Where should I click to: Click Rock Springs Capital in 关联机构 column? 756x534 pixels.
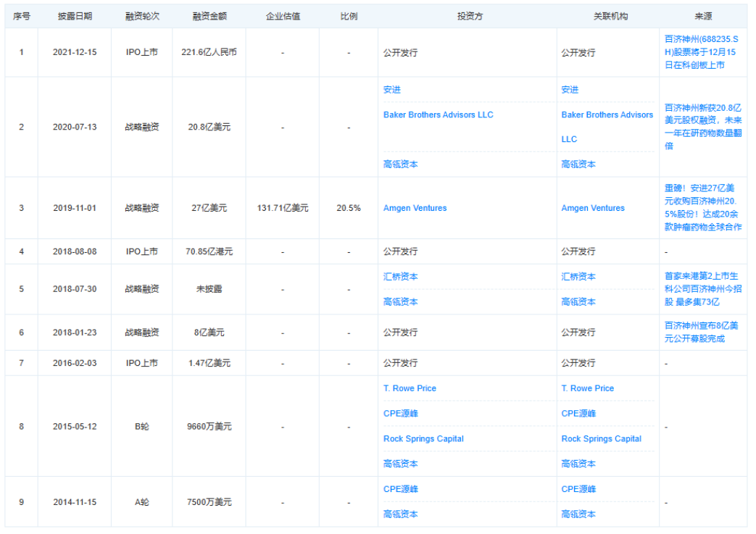[601, 438]
